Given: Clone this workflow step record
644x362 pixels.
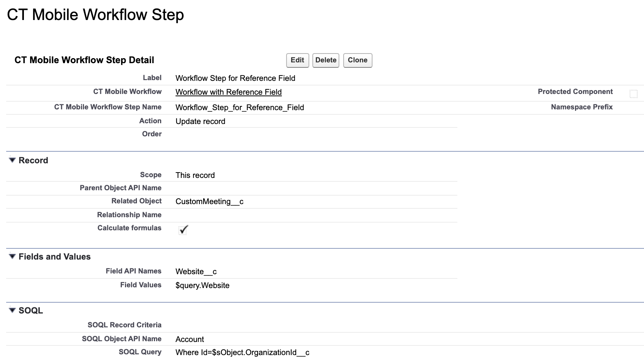Looking at the screenshot, I should coord(357,60).
